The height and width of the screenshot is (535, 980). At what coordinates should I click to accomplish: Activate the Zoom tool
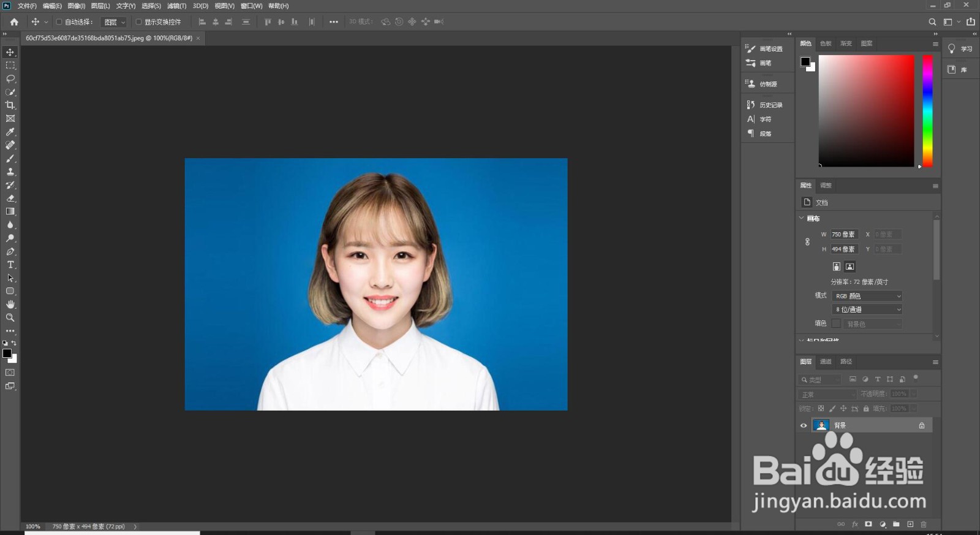[10, 317]
